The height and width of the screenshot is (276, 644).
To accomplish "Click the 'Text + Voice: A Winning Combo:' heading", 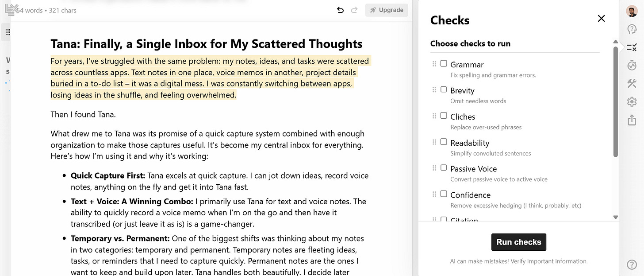I will (x=132, y=202).
